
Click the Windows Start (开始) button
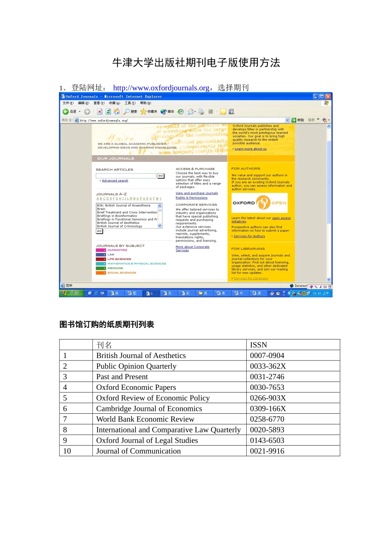point(72,293)
